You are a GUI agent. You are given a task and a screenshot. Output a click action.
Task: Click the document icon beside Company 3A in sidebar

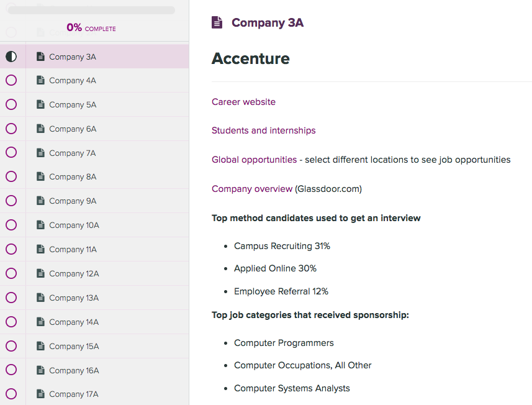tap(40, 57)
